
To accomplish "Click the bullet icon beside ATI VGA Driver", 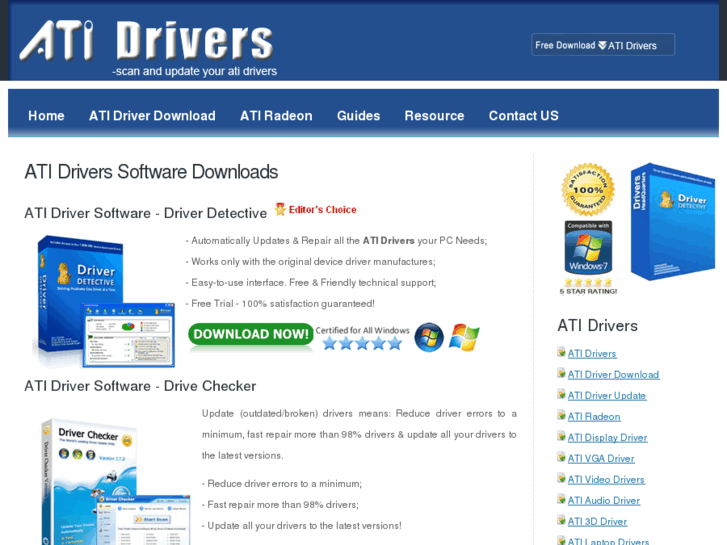I will (x=561, y=457).
